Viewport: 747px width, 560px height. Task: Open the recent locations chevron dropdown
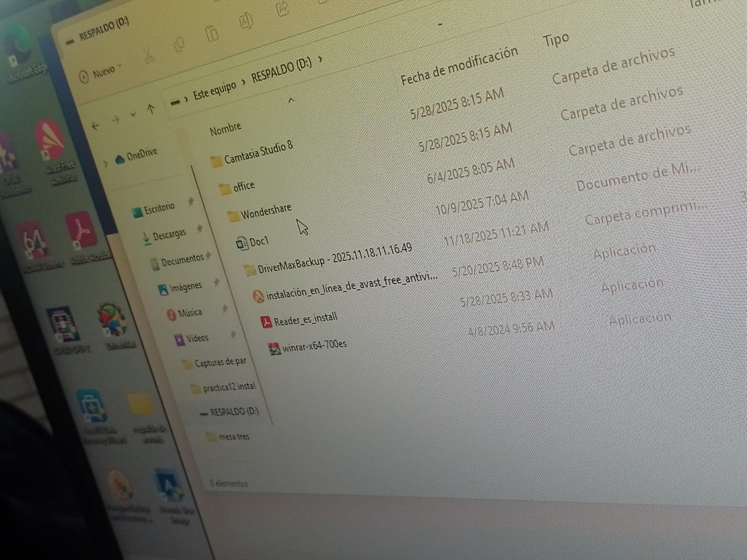(x=134, y=114)
